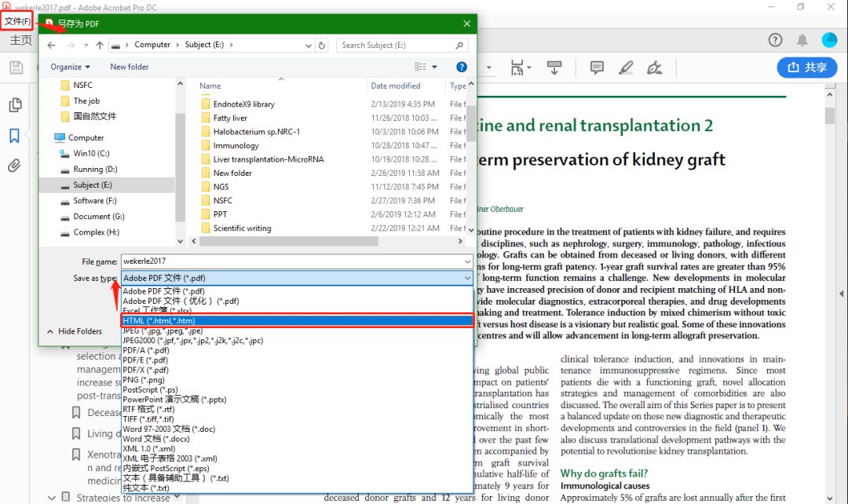Expand the Strategies to increase bookmark

(51, 498)
